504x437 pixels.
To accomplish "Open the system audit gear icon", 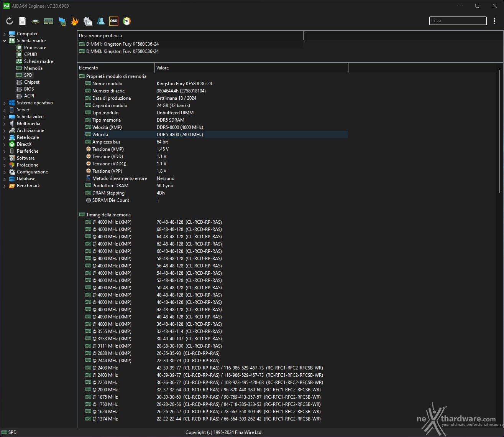I will coord(88,21).
